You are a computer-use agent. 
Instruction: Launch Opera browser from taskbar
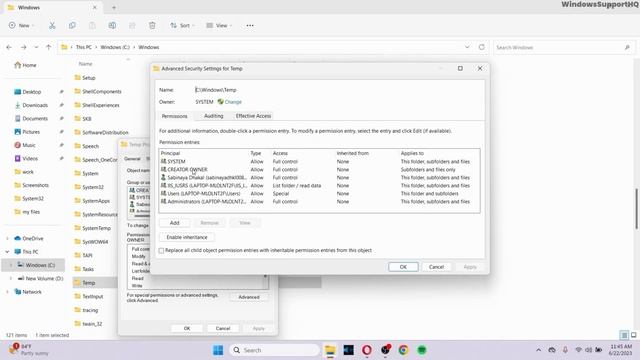tap(367, 350)
